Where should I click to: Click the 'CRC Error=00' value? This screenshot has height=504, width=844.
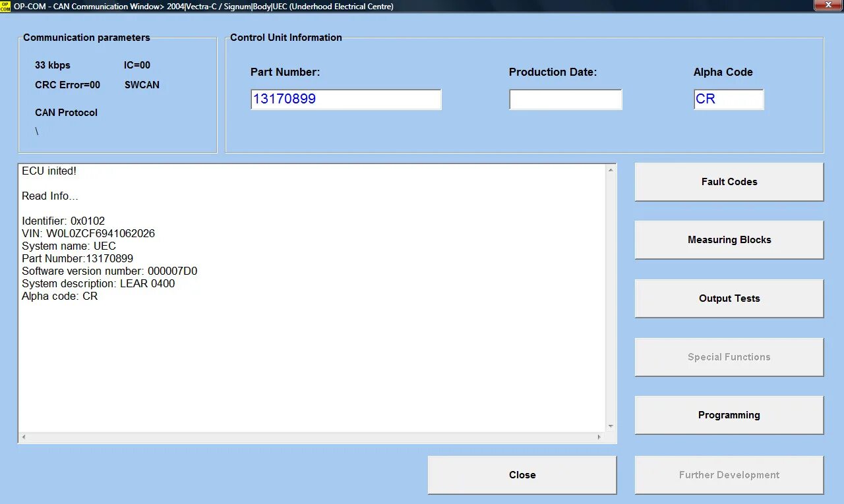pos(68,85)
